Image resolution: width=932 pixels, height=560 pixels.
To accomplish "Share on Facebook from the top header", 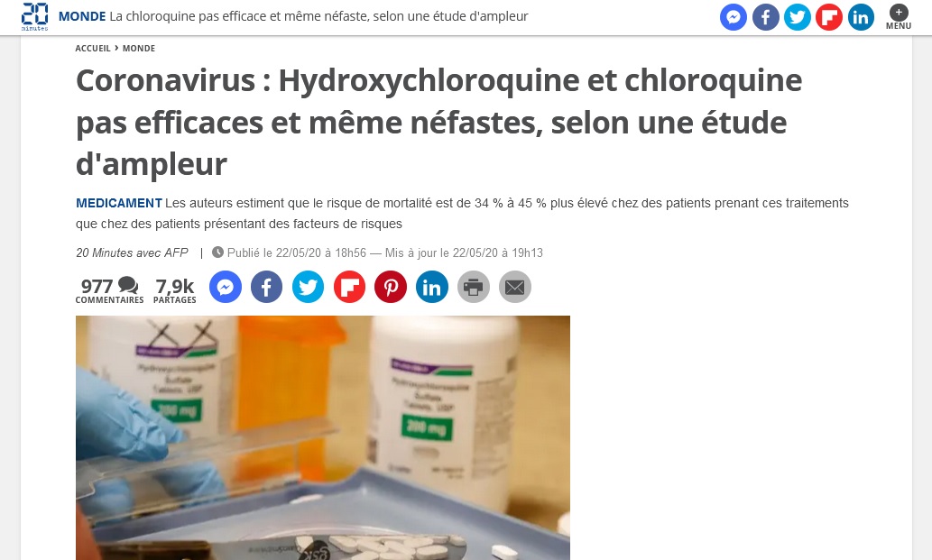I will click(766, 17).
